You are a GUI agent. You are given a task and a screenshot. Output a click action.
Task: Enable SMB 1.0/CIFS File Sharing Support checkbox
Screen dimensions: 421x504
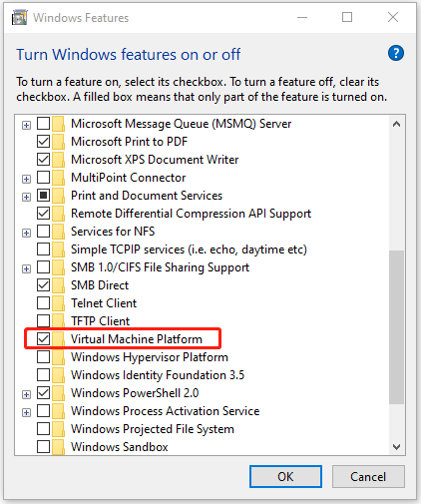(43, 267)
